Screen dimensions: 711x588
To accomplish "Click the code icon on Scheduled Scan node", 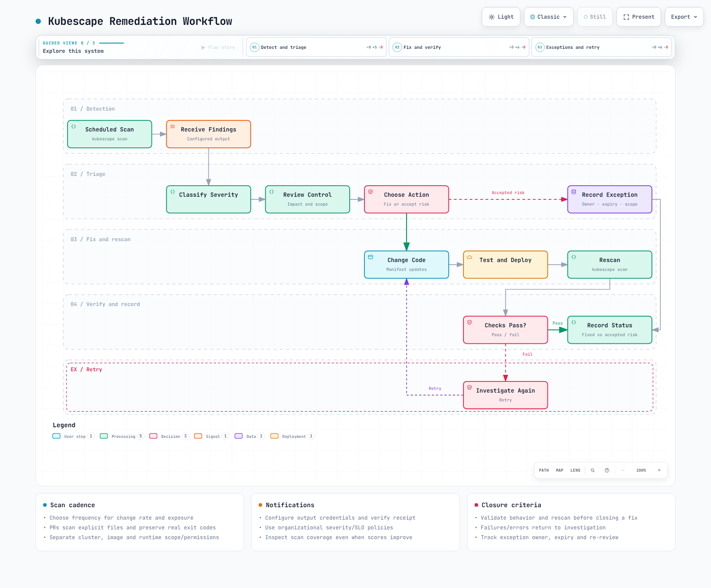I will pos(74,127).
